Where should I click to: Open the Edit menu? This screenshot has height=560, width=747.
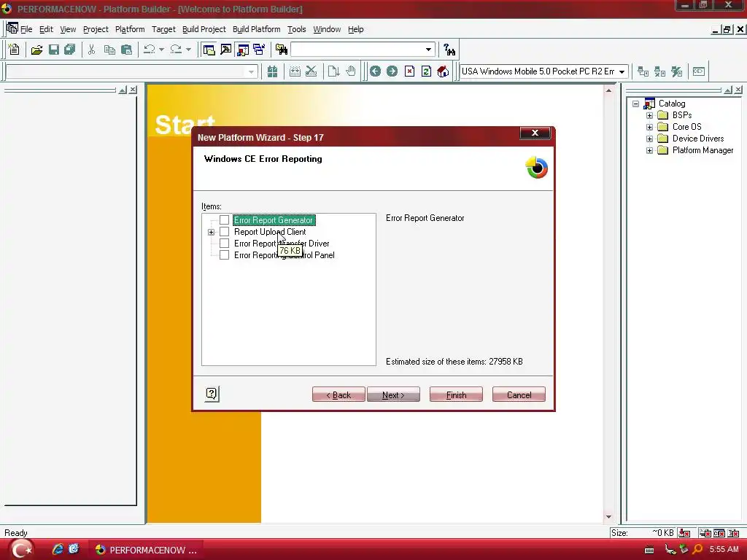click(x=46, y=29)
